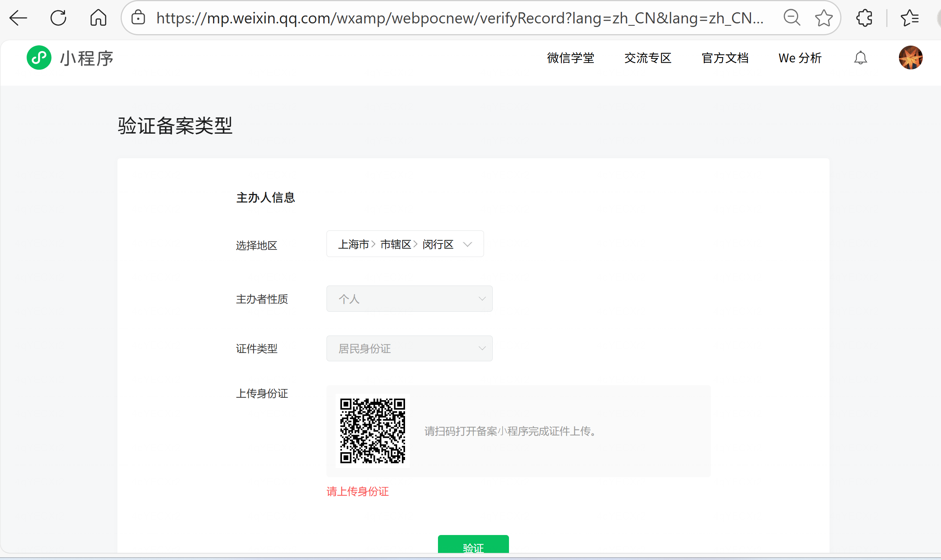Bookmark this page with star icon
This screenshot has width=941, height=560.
click(x=824, y=18)
